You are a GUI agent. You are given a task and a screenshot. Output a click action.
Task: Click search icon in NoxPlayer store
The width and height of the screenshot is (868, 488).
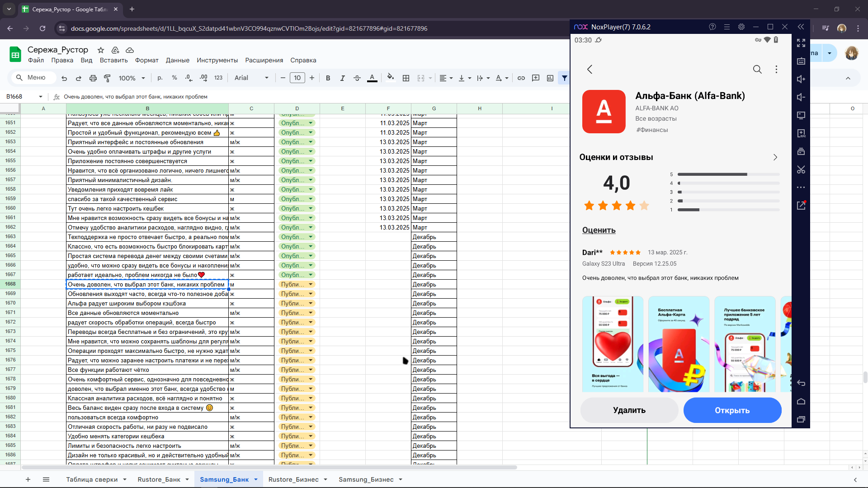pyautogui.click(x=757, y=69)
